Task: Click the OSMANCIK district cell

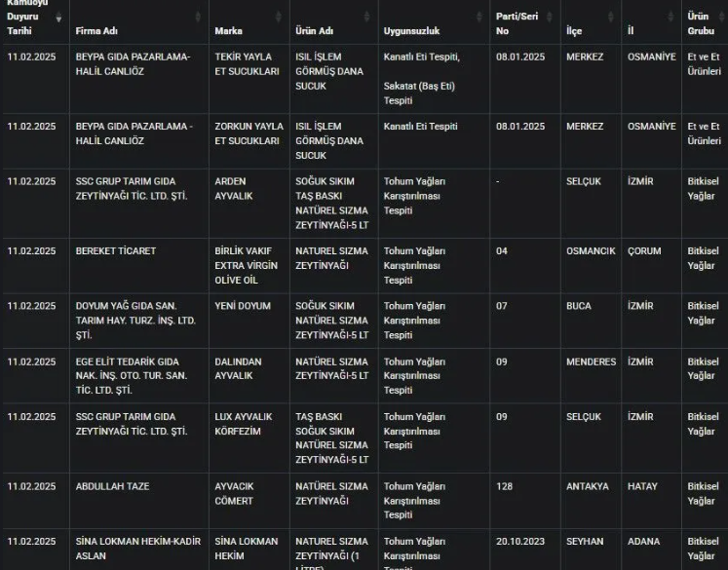Action: pos(591,250)
